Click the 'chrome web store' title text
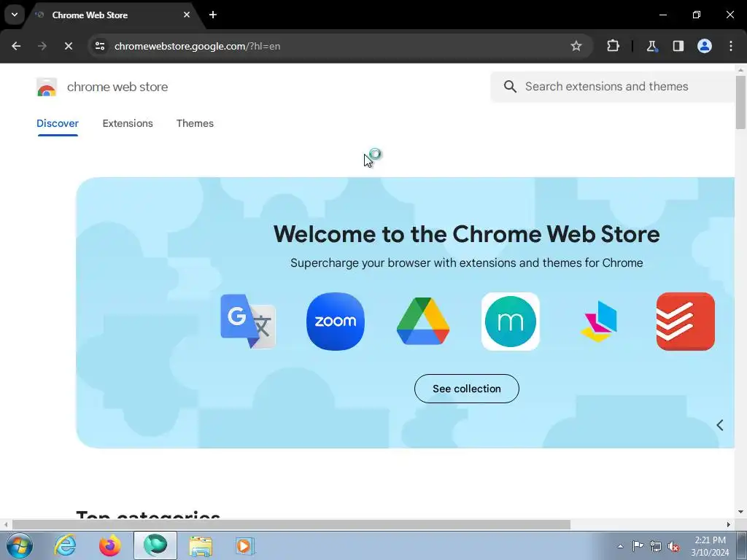 pyautogui.click(x=117, y=87)
